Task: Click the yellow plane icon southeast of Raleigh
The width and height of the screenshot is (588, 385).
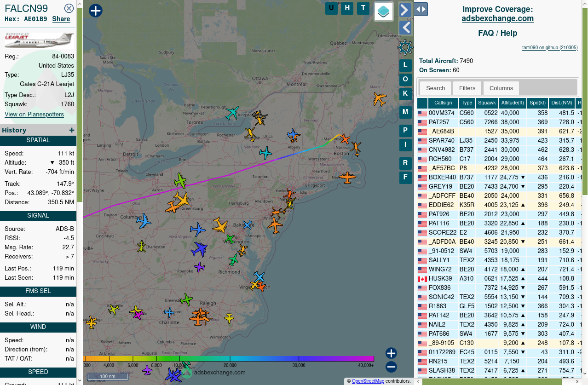Action: tap(229, 318)
